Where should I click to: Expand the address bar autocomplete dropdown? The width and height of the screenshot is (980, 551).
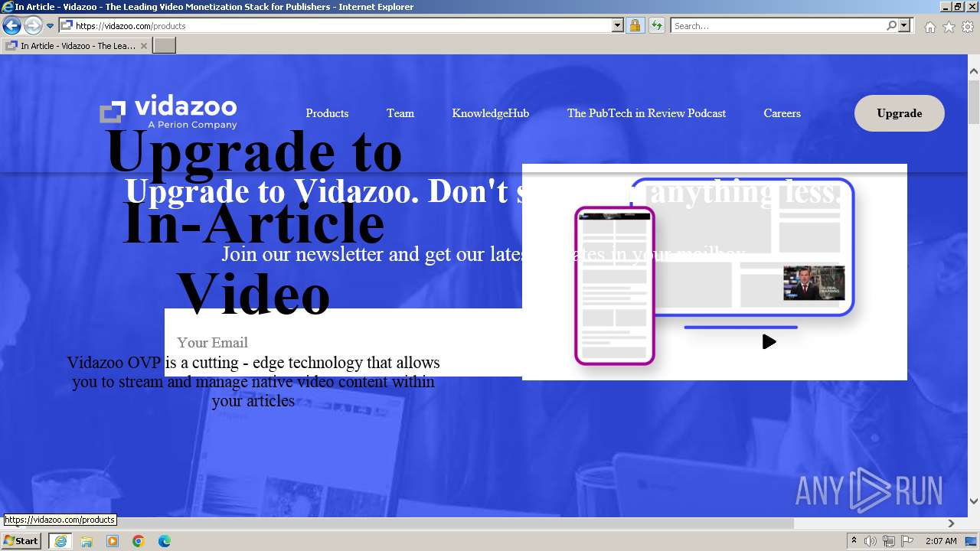[618, 25]
